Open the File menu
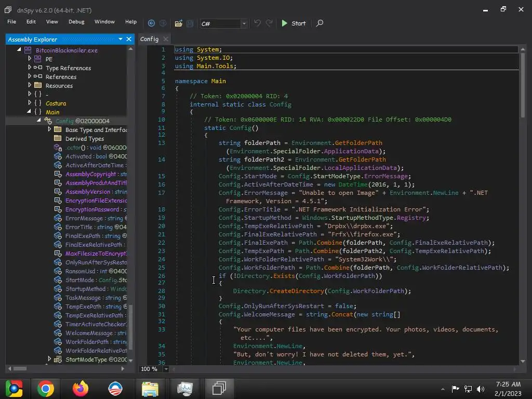 11,21
